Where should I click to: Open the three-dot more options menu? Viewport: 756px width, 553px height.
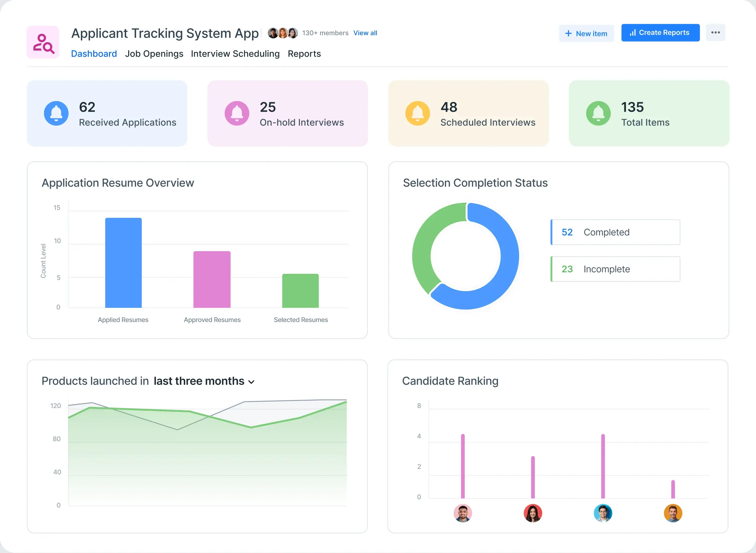click(x=715, y=32)
